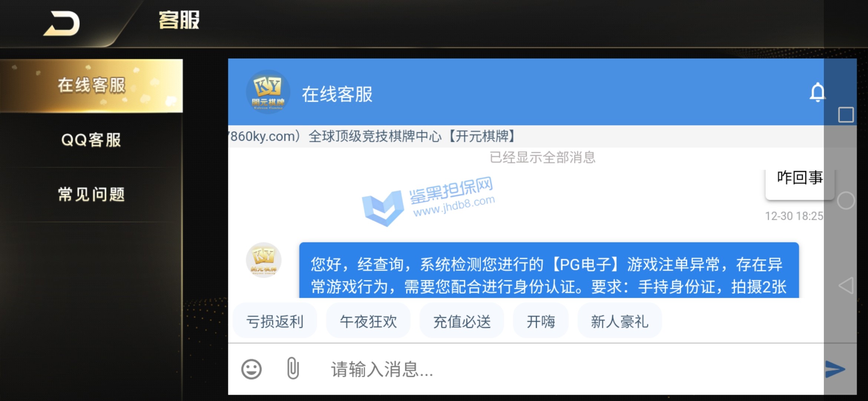The width and height of the screenshot is (868, 401).
Task: Click the scrolling 860ky.com announcement banner
Action: click(x=526, y=136)
